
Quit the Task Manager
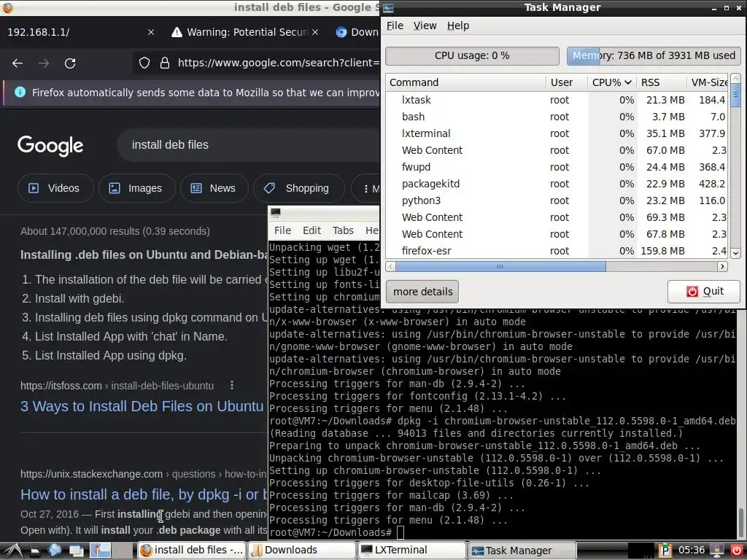click(x=704, y=292)
